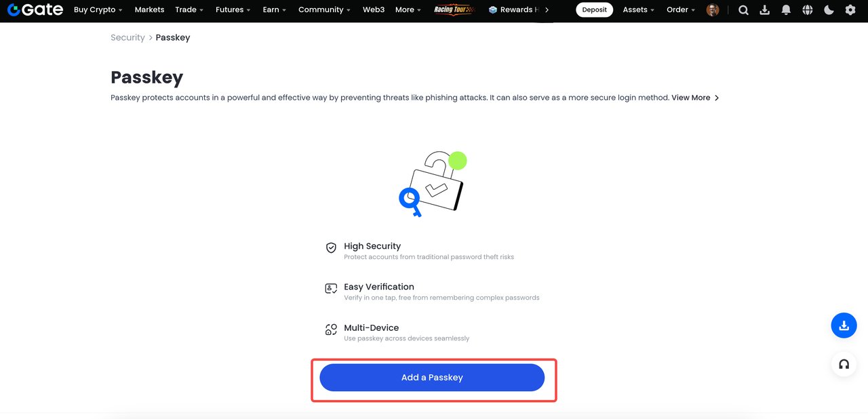Open the language globe icon
Image resolution: width=868 pixels, height=419 pixels.
click(x=807, y=10)
